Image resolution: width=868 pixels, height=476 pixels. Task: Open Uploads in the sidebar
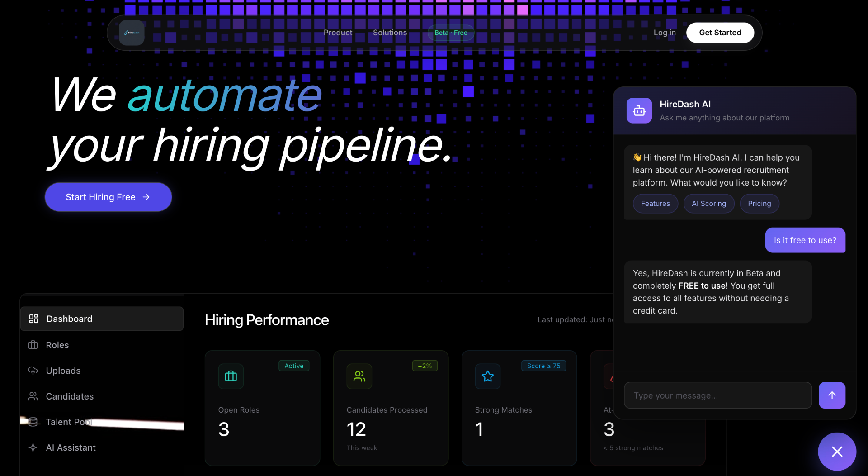(102, 371)
